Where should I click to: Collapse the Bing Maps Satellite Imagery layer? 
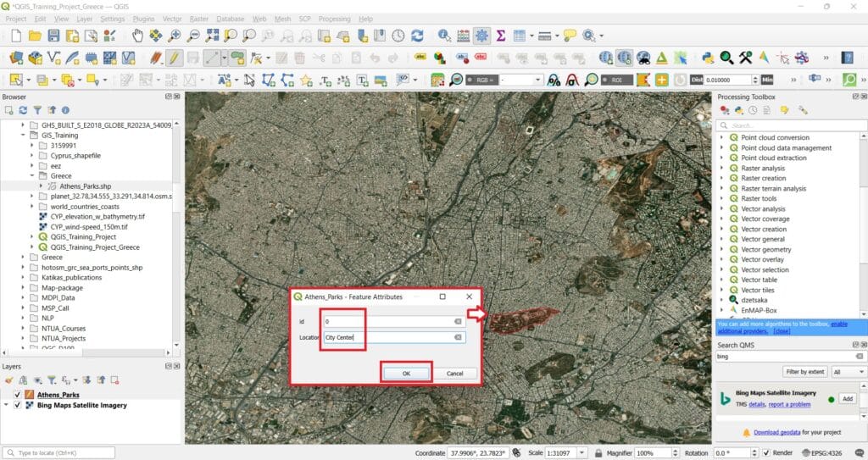[x=6, y=405]
